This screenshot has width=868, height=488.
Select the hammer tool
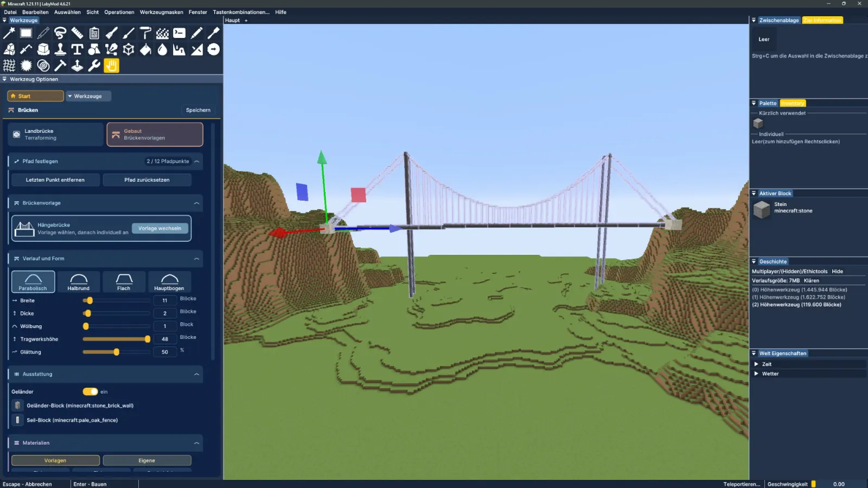(x=60, y=66)
